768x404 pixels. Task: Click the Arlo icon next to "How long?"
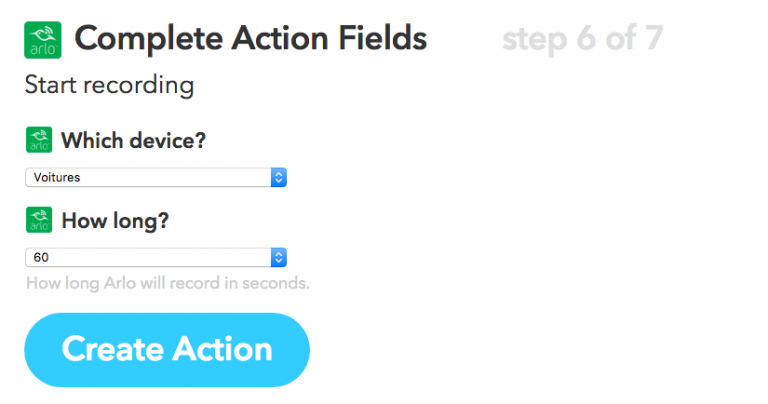point(38,220)
